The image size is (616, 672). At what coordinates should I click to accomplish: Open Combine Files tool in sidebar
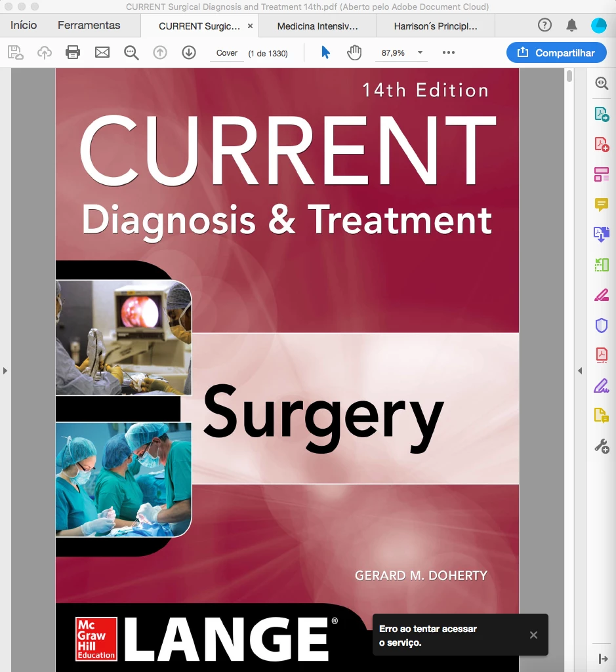coord(602,235)
